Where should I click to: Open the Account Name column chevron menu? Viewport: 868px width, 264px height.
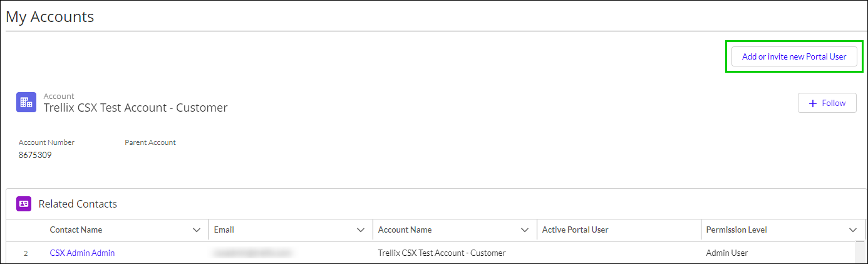tap(525, 230)
